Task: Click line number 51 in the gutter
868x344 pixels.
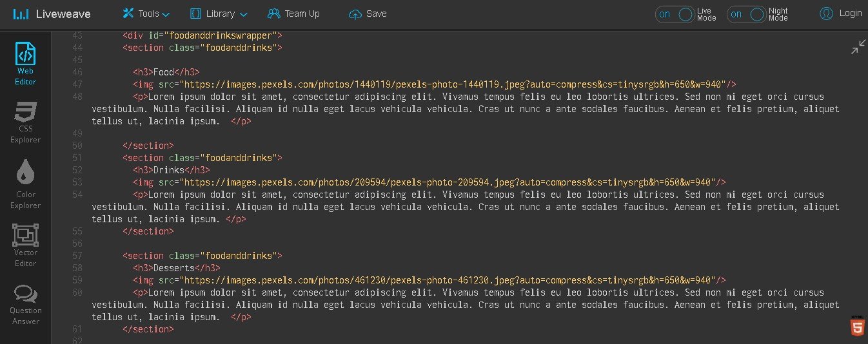Action: [77, 158]
